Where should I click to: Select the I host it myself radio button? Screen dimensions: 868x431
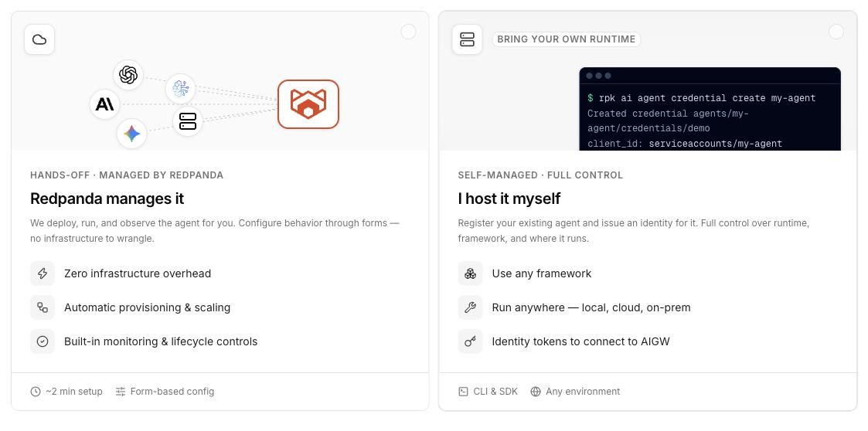836,32
